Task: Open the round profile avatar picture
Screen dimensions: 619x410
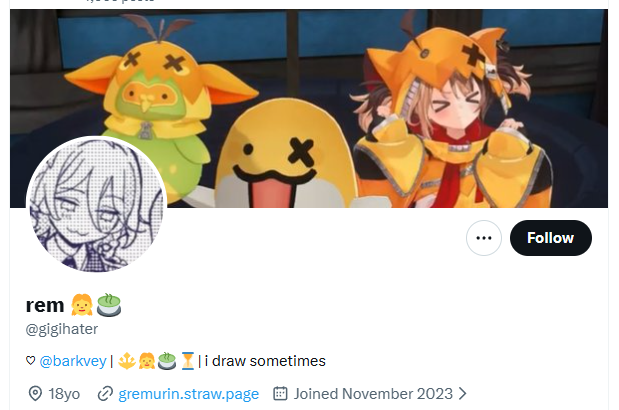Action: click(x=96, y=205)
